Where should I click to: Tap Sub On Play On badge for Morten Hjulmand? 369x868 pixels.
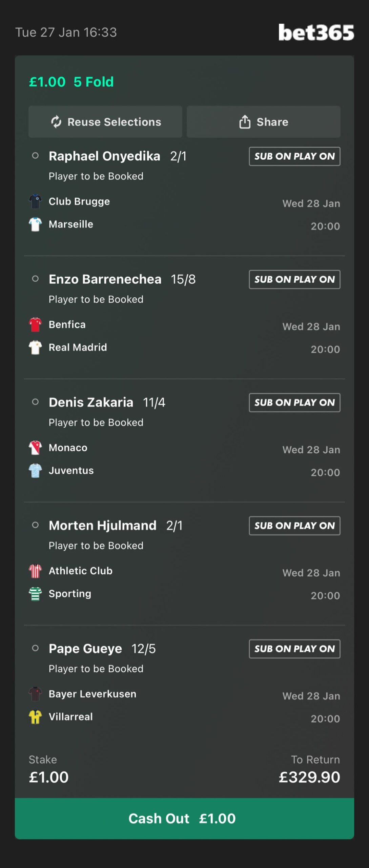[294, 526]
